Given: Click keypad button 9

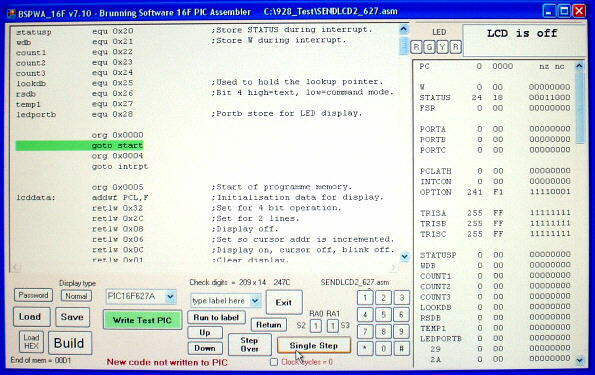Looking at the screenshot, I should 401,331.
